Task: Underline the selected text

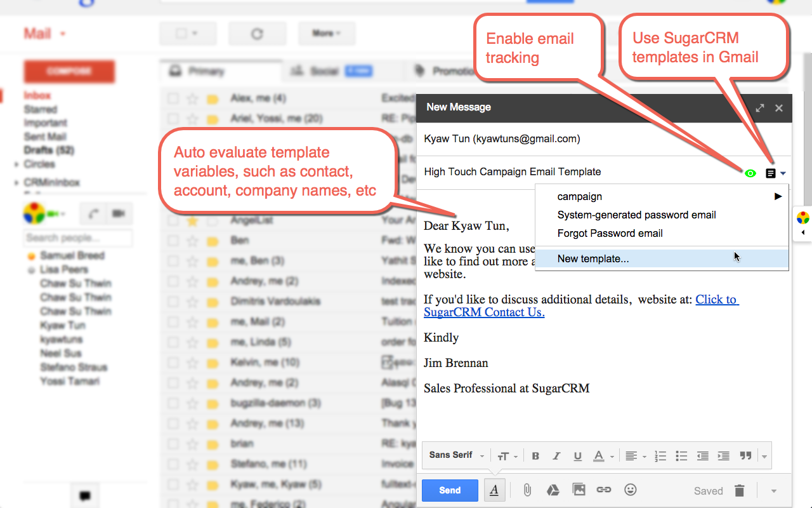Action: point(577,456)
